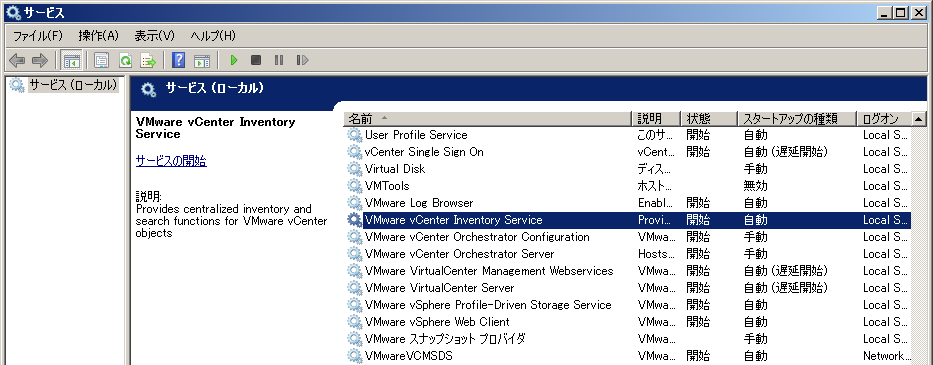
Task: Select VMware vSphere Web Client
Action: coord(627,322)
